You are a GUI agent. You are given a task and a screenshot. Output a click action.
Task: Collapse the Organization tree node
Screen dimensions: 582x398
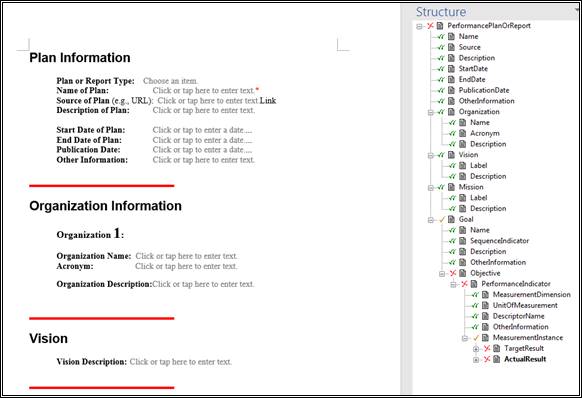431,112
